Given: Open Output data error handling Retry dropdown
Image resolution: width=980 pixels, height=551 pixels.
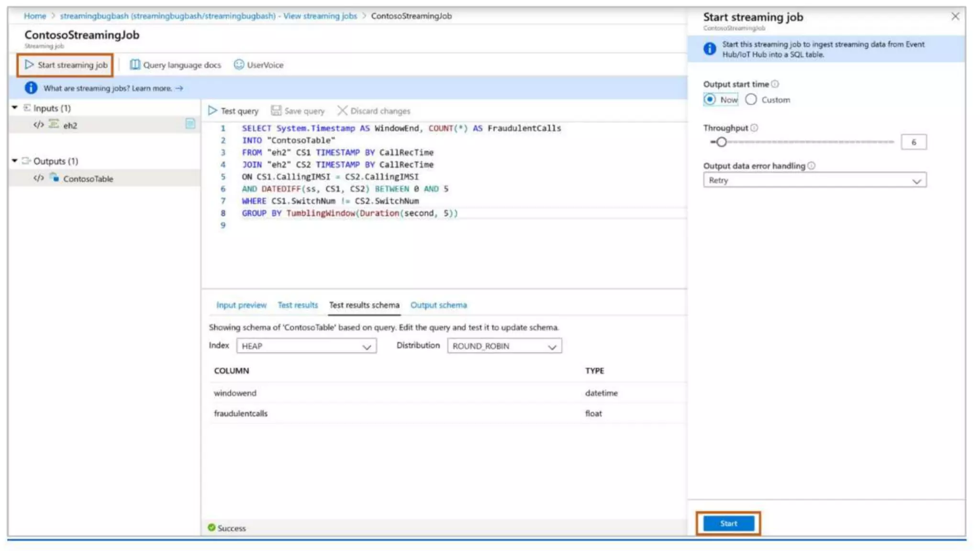Looking at the screenshot, I should (x=814, y=180).
